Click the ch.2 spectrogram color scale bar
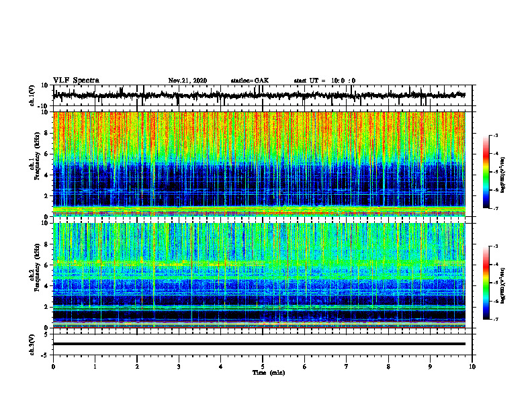The image size is (532, 411). coord(486,283)
